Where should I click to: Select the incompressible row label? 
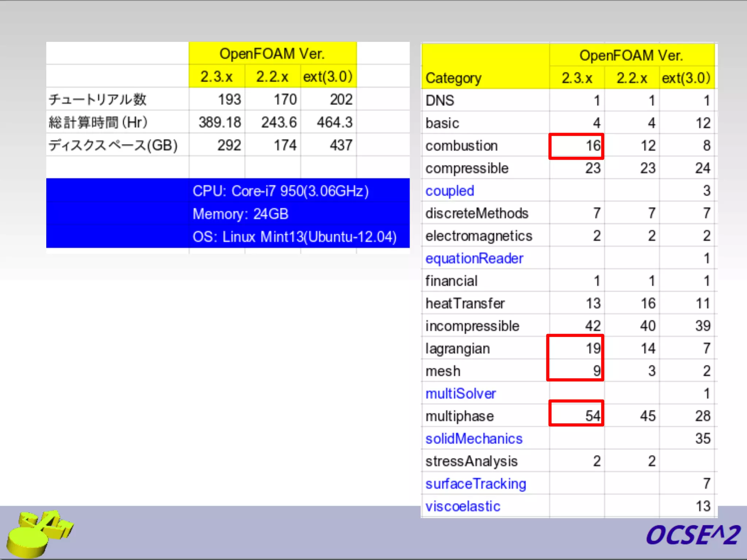pos(472,326)
